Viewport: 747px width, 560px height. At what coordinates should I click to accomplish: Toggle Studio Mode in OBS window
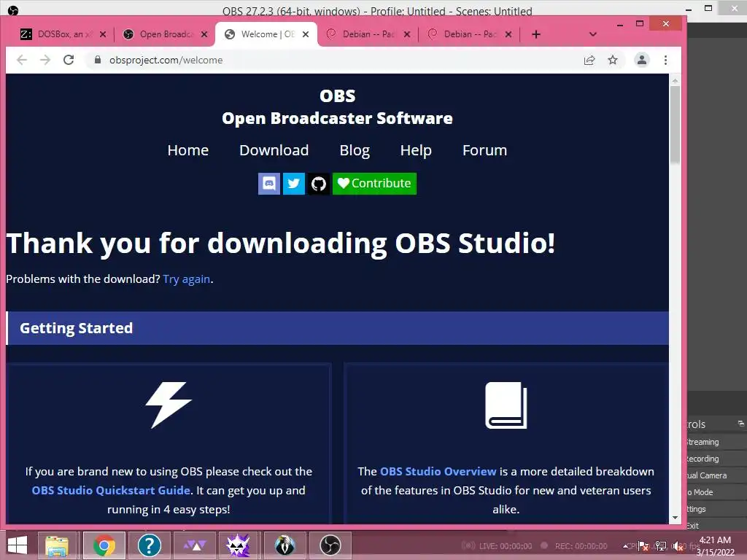coord(716,492)
